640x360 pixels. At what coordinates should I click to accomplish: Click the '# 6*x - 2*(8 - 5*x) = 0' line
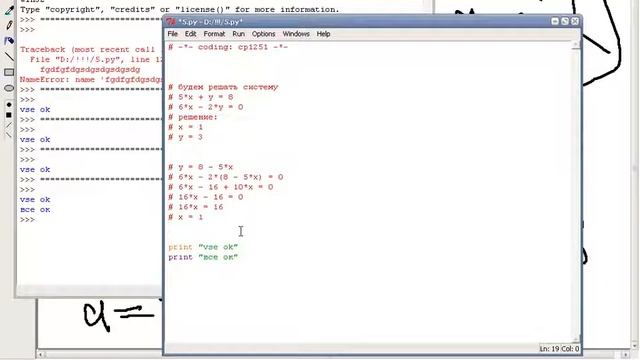click(x=225, y=177)
